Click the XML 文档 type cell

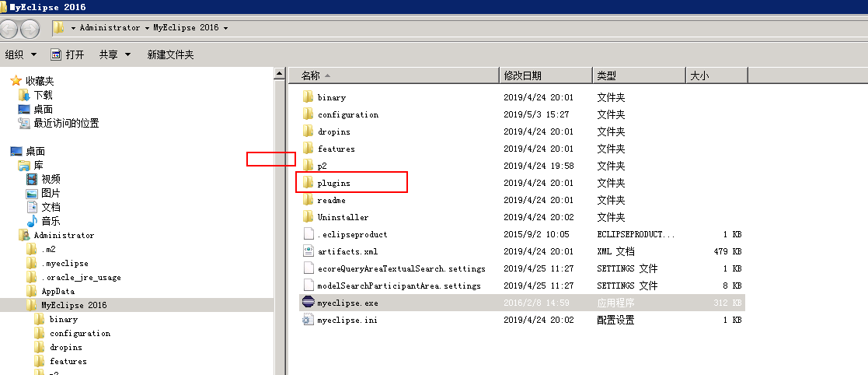pyautogui.click(x=615, y=251)
